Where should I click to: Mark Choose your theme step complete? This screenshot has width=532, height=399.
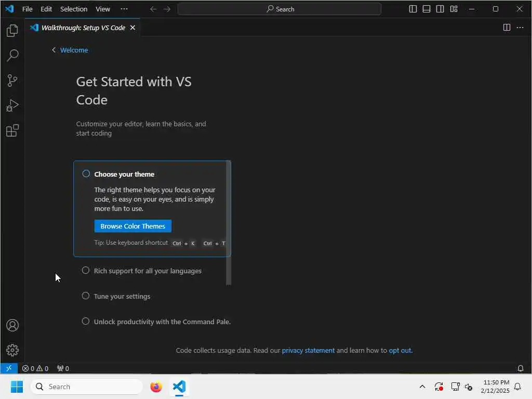(86, 174)
